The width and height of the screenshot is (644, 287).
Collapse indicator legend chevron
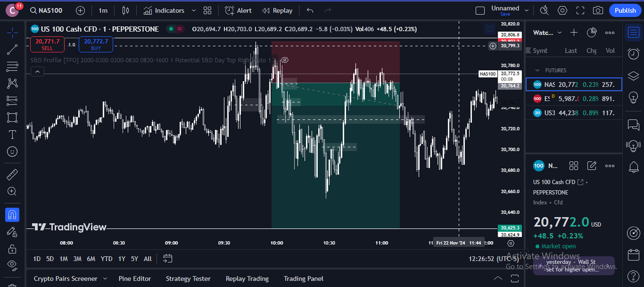[37, 72]
